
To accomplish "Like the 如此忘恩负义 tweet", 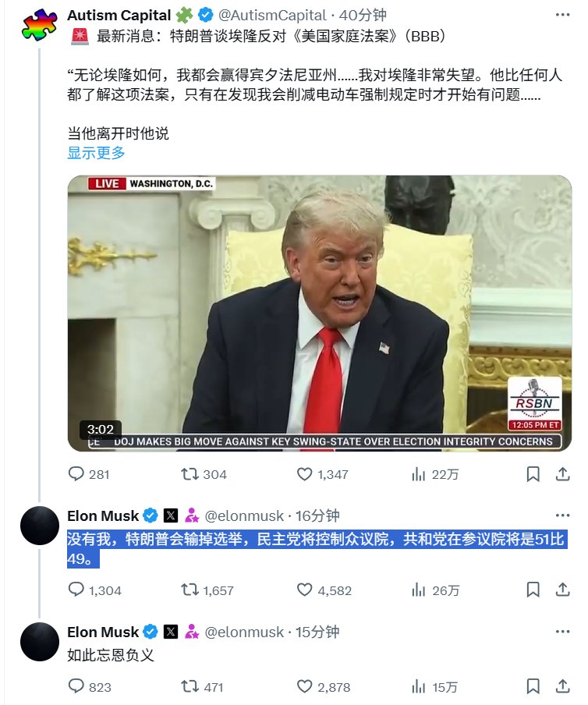I will [x=304, y=686].
